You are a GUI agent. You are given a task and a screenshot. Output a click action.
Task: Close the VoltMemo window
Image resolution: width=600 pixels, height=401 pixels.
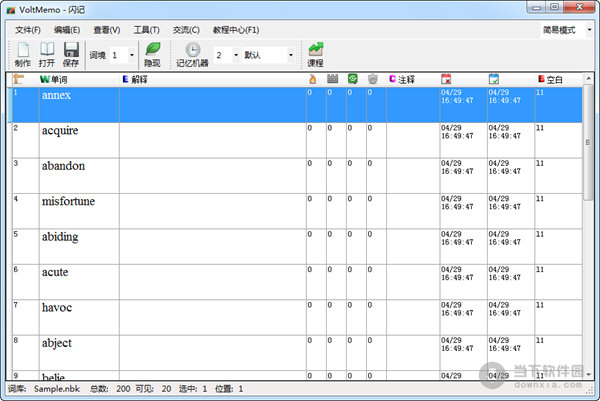click(579, 7)
